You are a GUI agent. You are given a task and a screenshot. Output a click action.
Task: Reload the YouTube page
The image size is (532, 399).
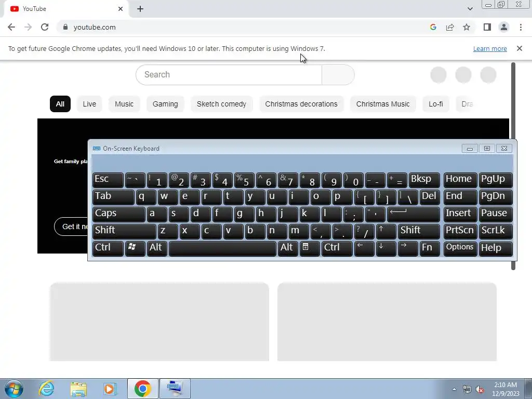coord(45,27)
